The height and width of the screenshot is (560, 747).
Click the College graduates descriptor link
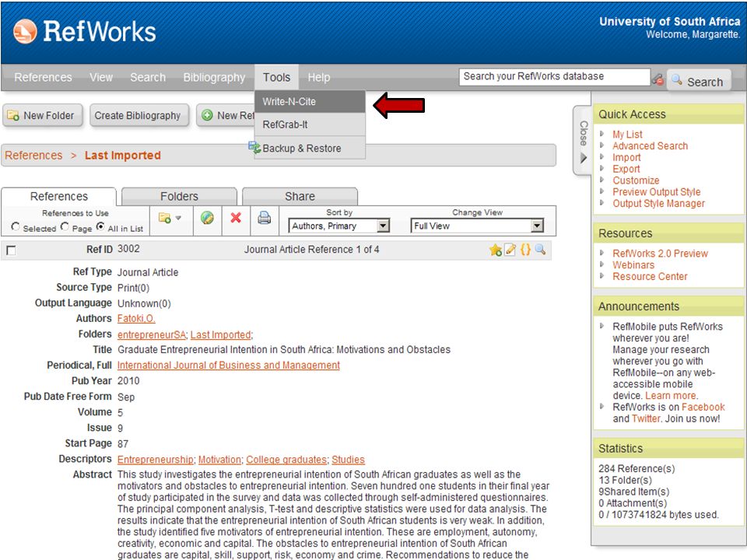pyautogui.click(x=286, y=460)
